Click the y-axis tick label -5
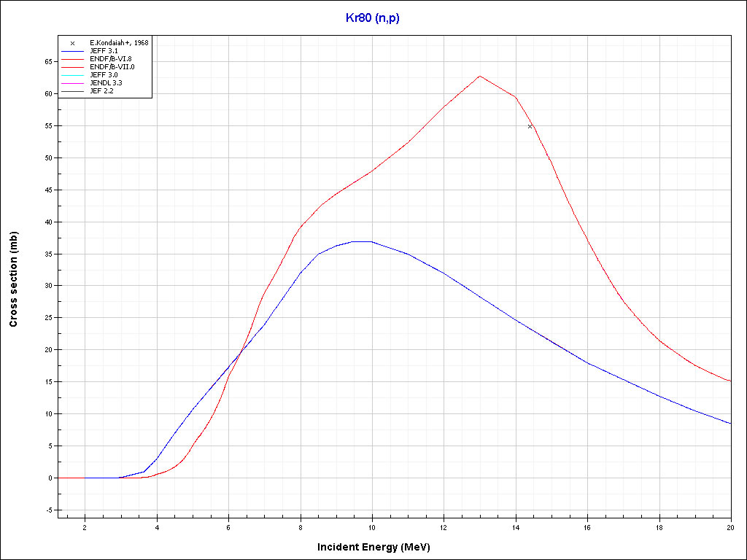 click(50, 510)
